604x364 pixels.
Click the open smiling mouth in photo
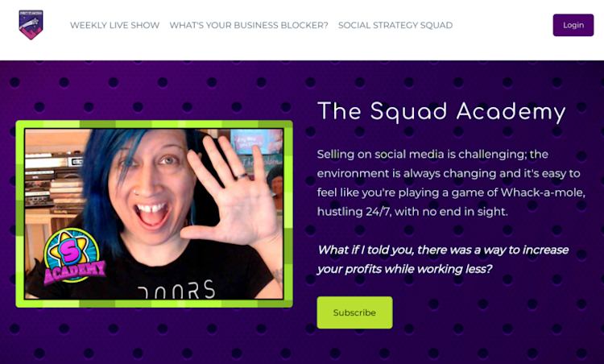[x=151, y=213]
